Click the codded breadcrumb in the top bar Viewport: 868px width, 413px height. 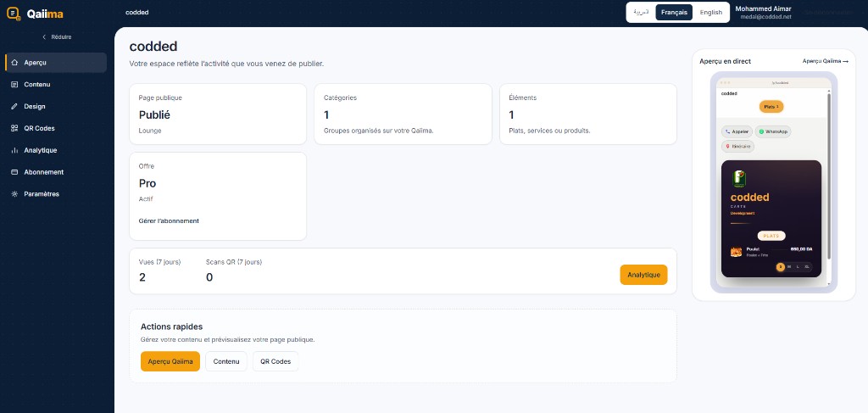click(x=136, y=12)
